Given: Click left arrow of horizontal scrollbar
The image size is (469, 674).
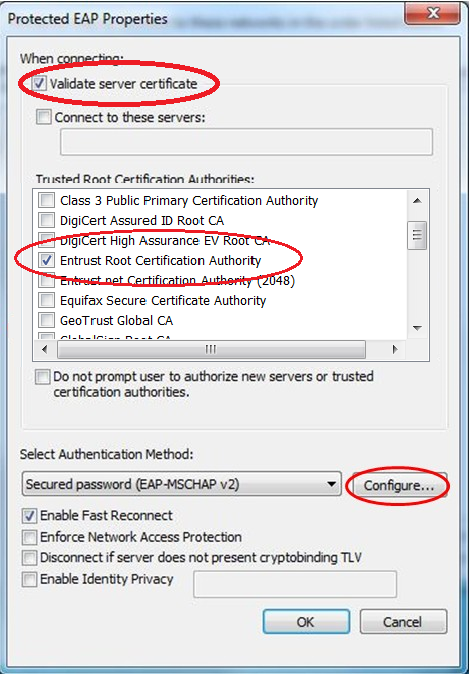Looking at the screenshot, I should click(44, 349).
